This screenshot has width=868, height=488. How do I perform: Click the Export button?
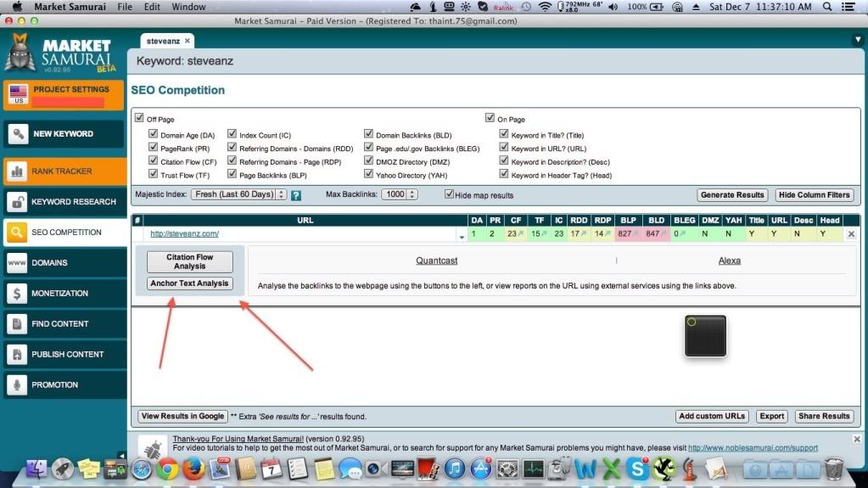point(771,416)
